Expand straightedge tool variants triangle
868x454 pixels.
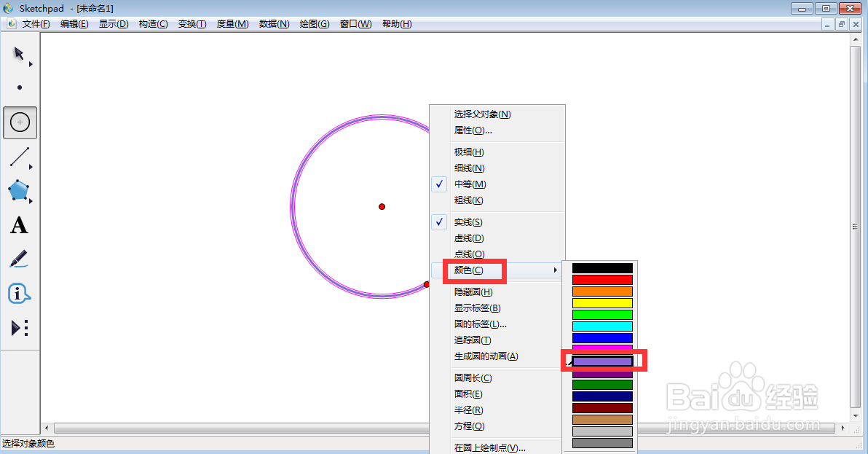[31, 167]
